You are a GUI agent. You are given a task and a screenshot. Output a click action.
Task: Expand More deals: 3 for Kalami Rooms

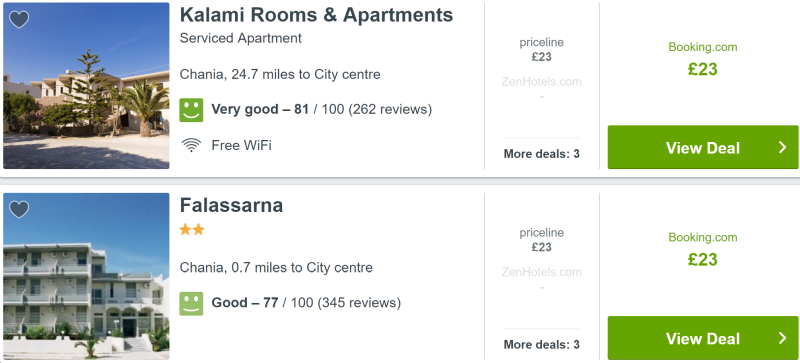pyautogui.click(x=541, y=154)
